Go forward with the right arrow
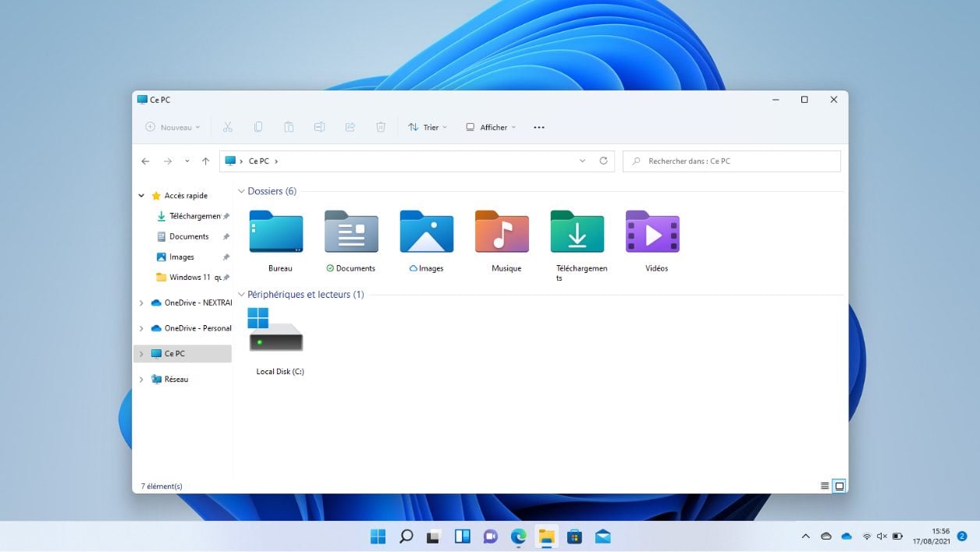980x552 pixels. pos(168,161)
